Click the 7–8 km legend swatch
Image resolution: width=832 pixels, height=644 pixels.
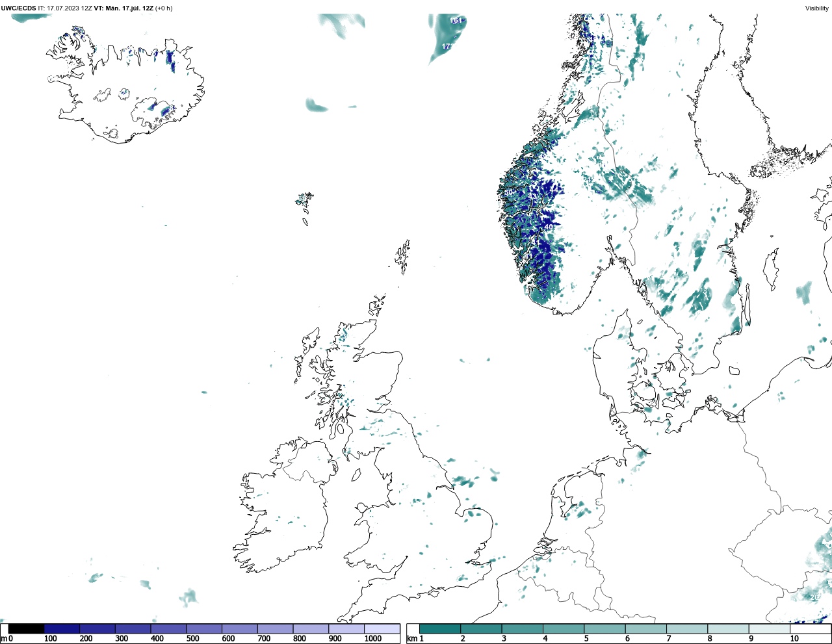point(687,628)
